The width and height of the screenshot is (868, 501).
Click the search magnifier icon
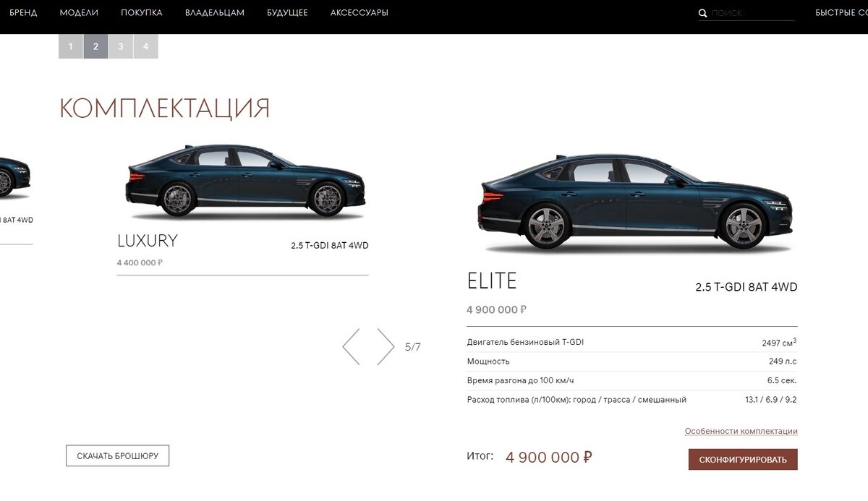click(x=702, y=13)
